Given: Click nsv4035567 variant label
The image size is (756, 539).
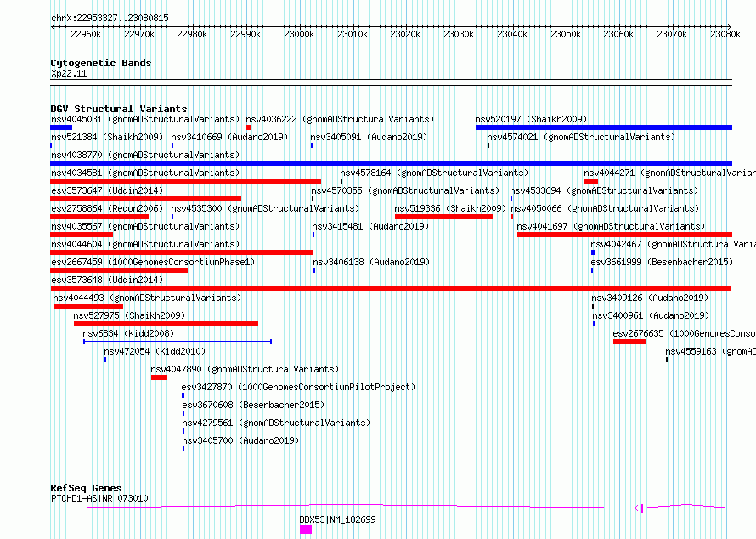Looking at the screenshot, I should coord(145,226).
